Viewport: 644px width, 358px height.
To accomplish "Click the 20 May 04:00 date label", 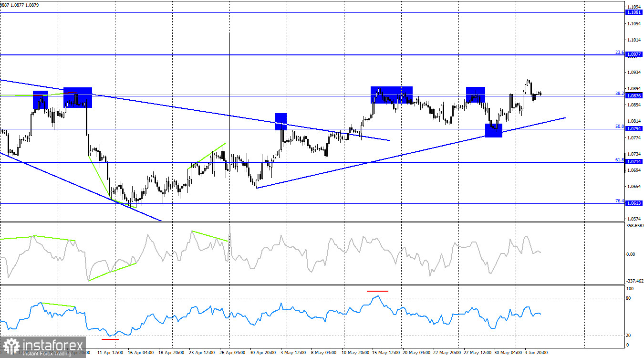I will click(x=416, y=353).
